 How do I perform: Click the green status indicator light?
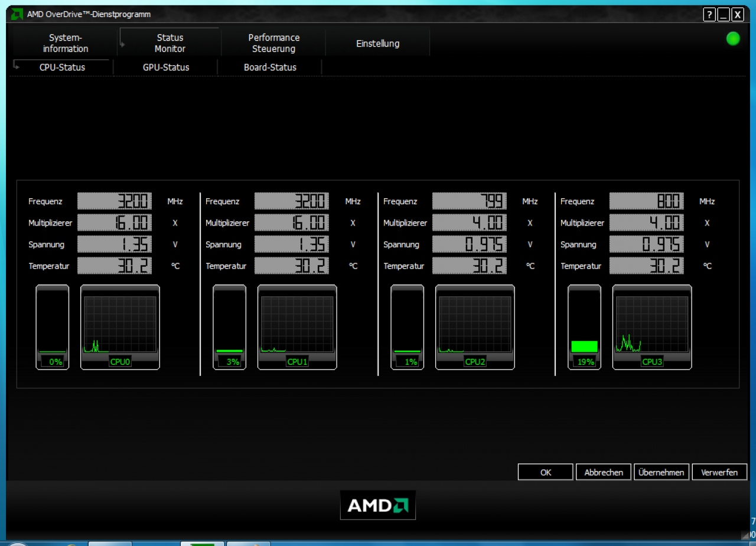point(733,39)
